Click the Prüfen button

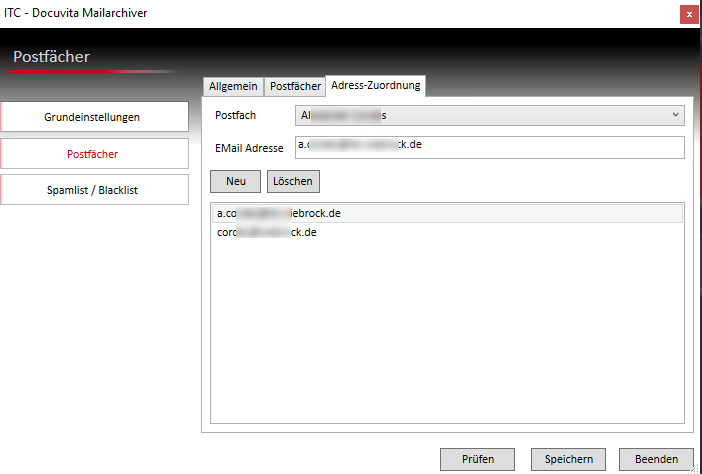pos(477,459)
